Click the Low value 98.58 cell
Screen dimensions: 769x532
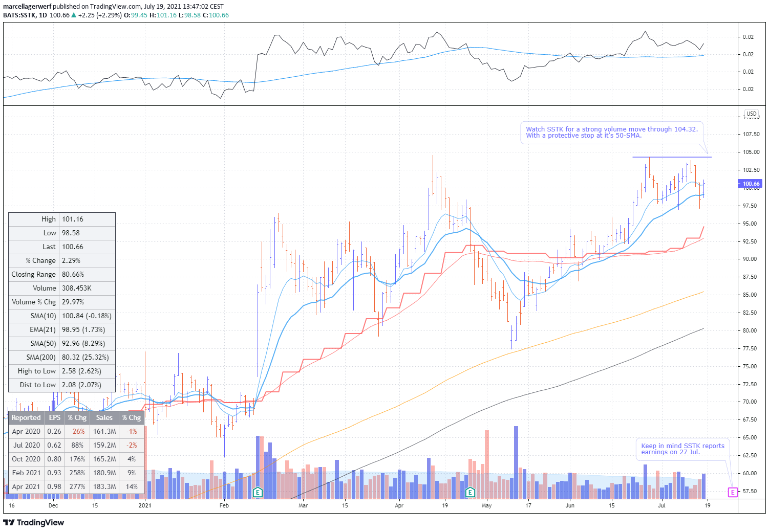(x=88, y=233)
